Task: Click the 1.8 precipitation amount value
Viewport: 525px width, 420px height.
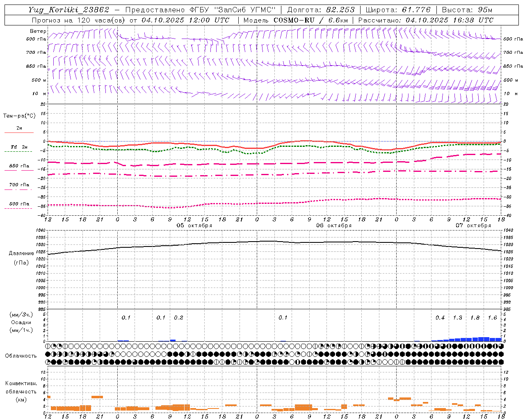Action: pos(475,317)
